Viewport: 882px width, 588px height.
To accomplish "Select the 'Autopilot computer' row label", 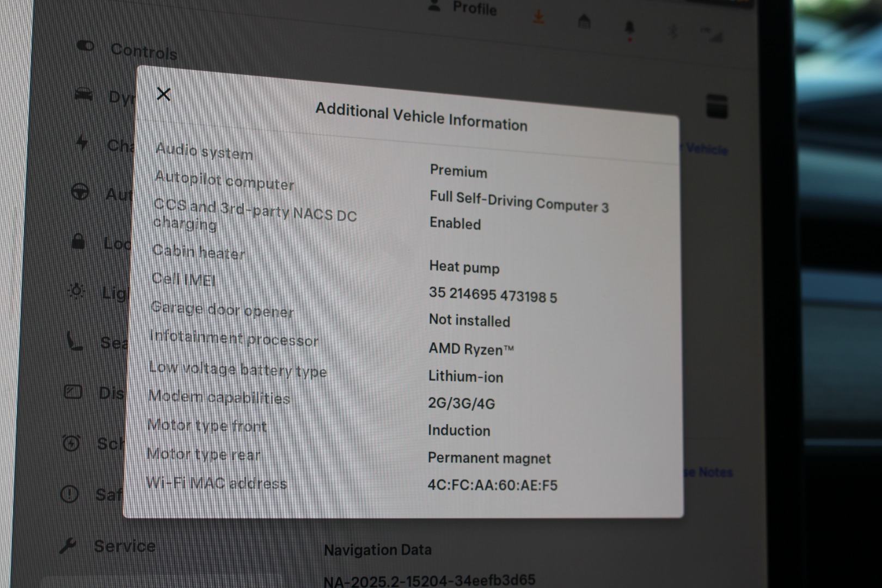I will [224, 180].
